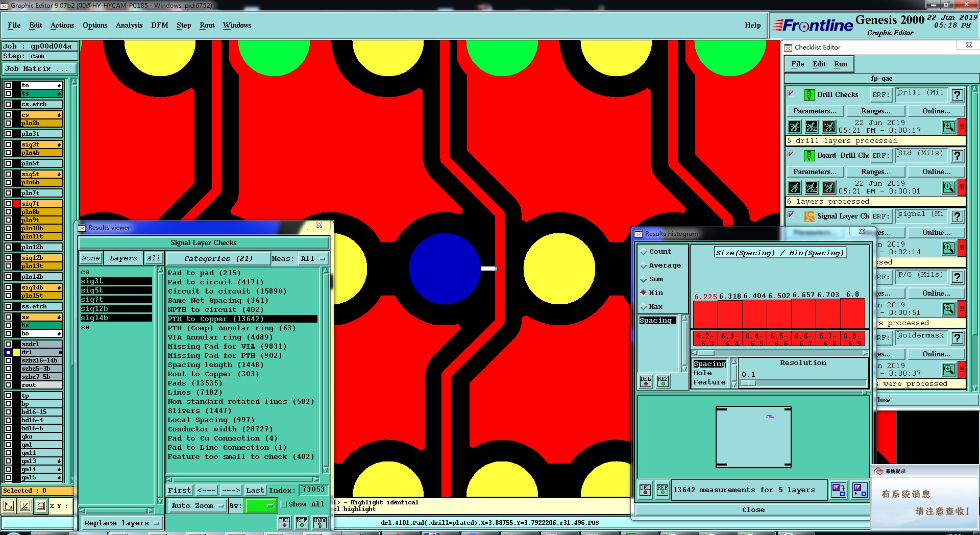Image resolution: width=980 pixels, height=535 pixels.
Task: Click the Job Matrix button
Action: 40,68
